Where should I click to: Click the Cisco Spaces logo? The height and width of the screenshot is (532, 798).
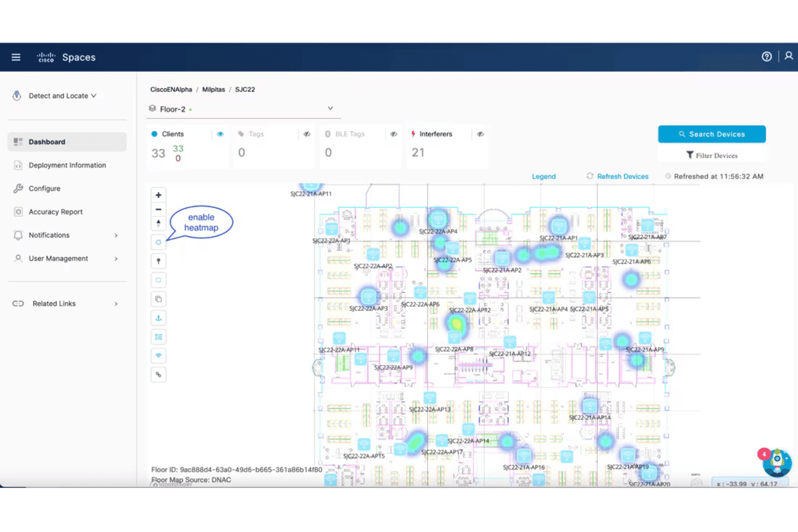66,57
